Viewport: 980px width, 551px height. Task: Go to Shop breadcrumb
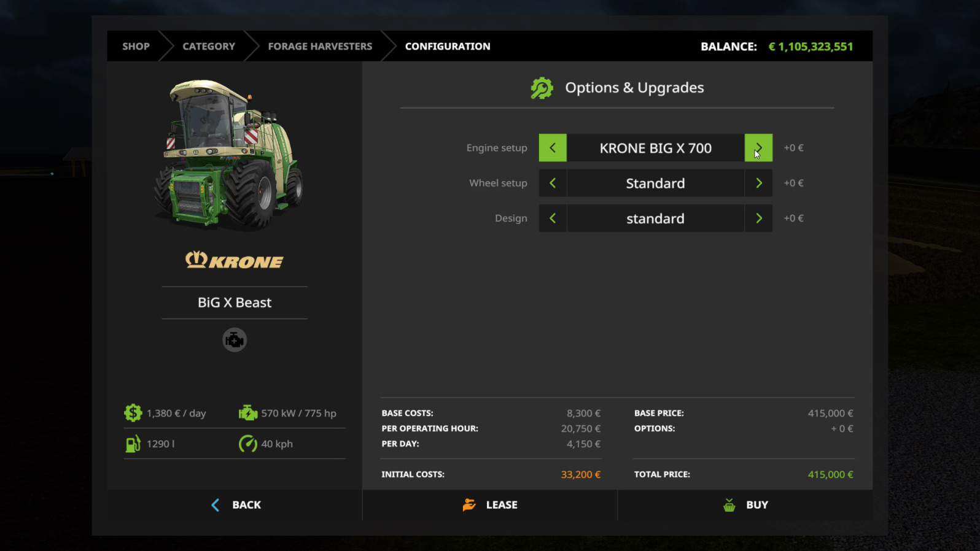coord(136,47)
